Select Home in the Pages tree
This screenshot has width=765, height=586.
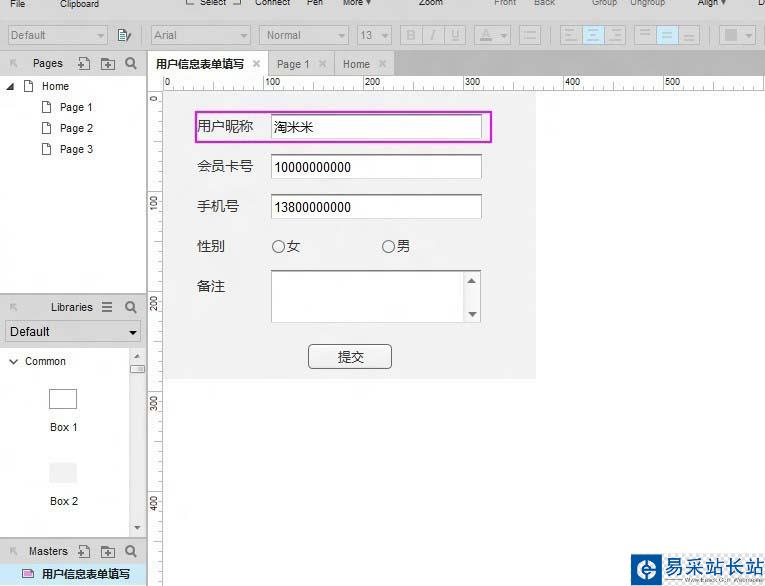(x=55, y=86)
